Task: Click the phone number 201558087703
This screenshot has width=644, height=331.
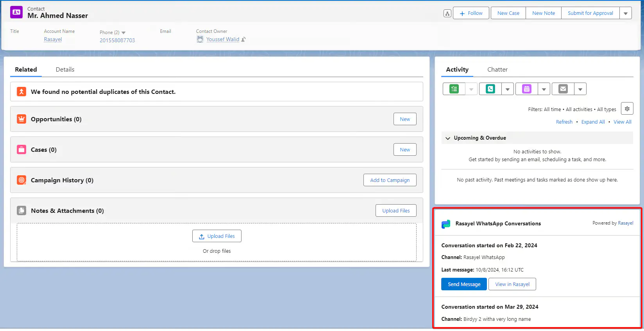Action: (x=117, y=40)
